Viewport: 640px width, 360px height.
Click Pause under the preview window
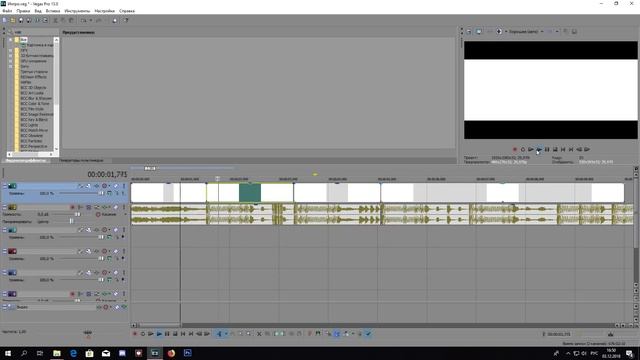547,149
